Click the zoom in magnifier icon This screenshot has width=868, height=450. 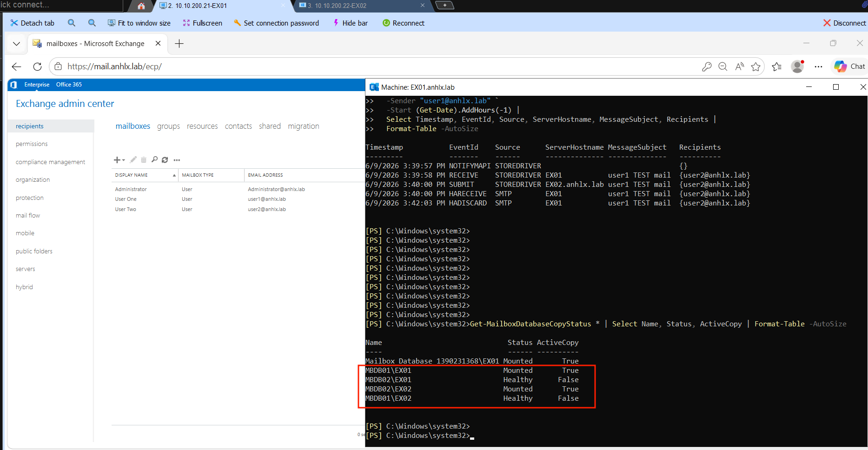point(71,23)
